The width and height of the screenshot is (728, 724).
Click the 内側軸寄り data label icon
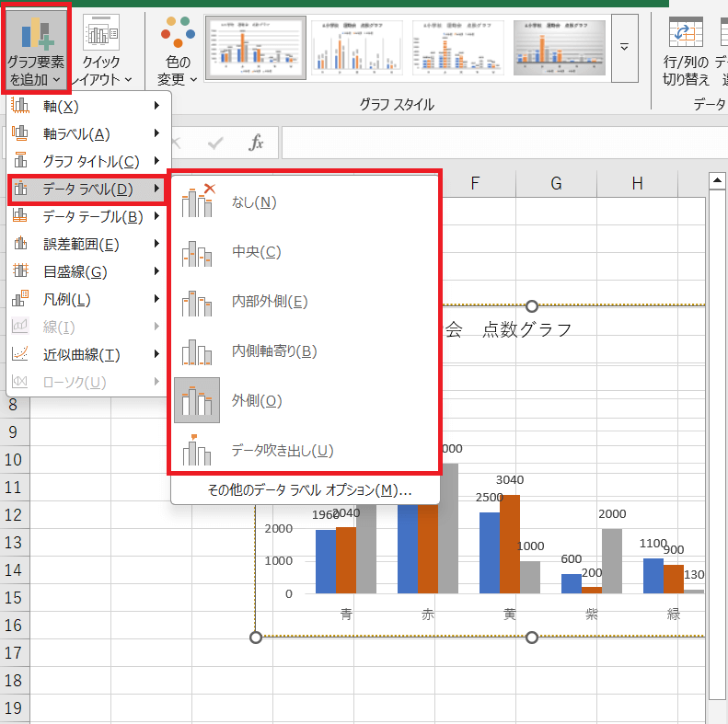[197, 352]
